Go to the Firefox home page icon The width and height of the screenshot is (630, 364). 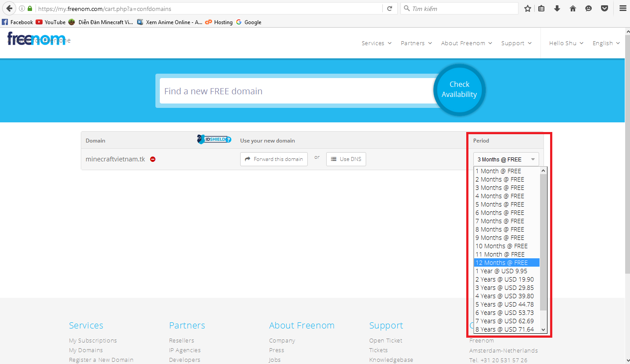click(573, 8)
